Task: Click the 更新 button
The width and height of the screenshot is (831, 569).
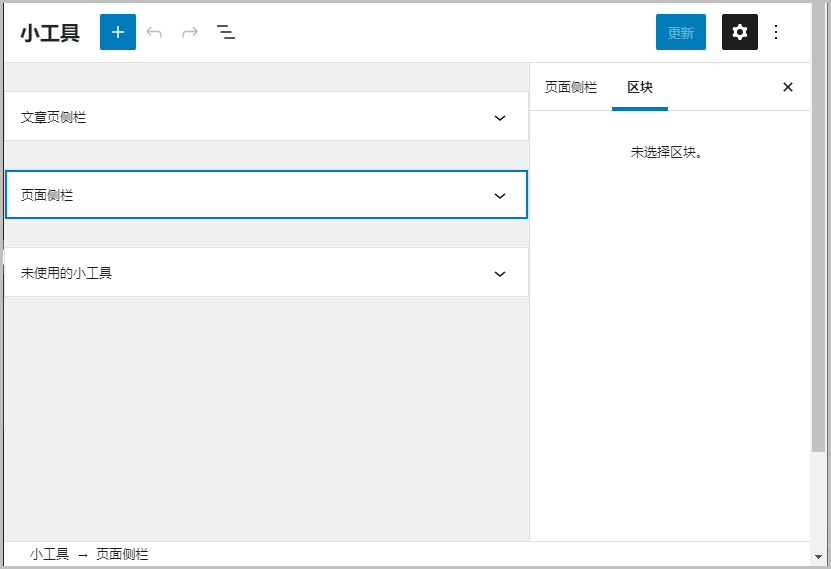Action: pyautogui.click(x=680, y=32)
